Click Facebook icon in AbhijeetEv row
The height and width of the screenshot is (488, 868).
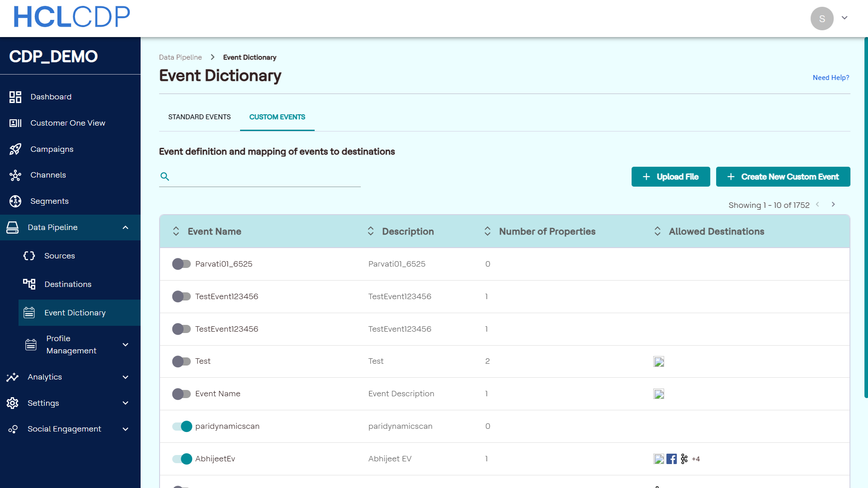671,459
